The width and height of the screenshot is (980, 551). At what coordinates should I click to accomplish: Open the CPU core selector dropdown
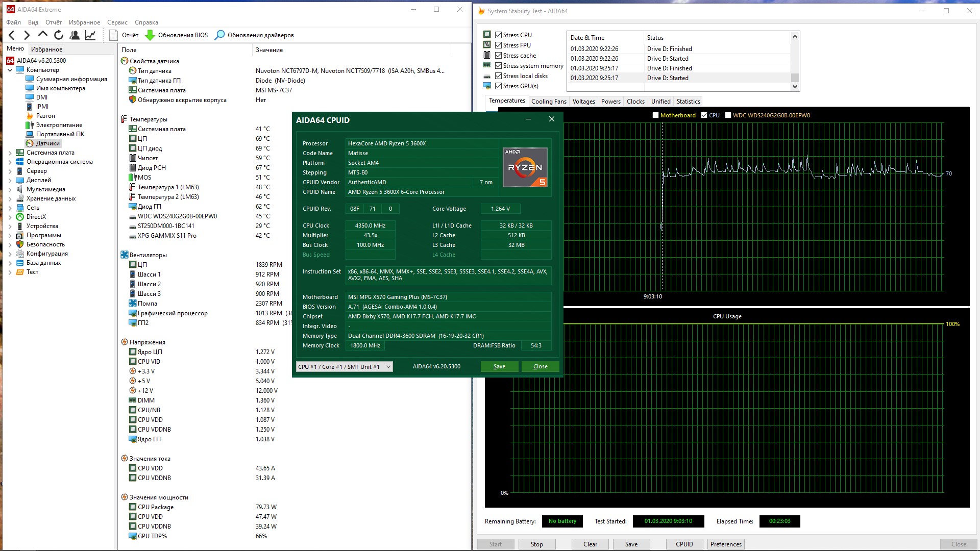(x=345, y=367)
